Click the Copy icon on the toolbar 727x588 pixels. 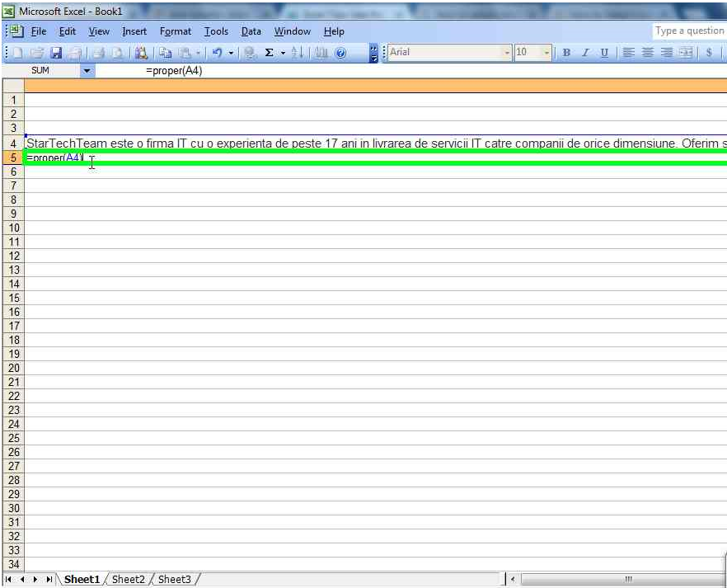pos(165,52)
